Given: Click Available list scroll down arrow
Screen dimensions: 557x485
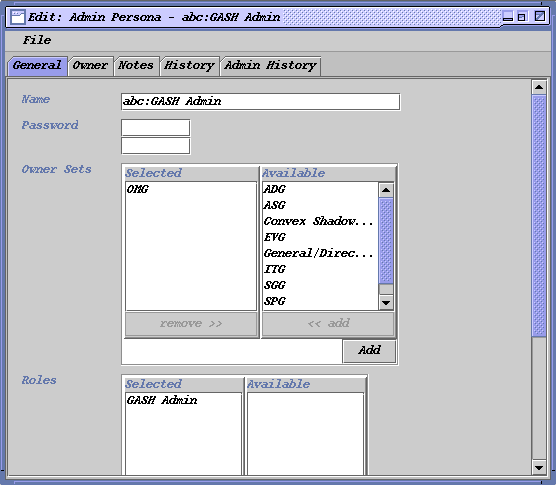Looking at the screenshot, I should tap(386, 303).
